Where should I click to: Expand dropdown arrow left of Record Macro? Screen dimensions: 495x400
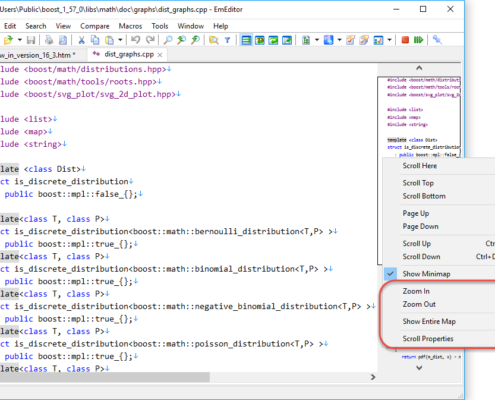(389, 40)
